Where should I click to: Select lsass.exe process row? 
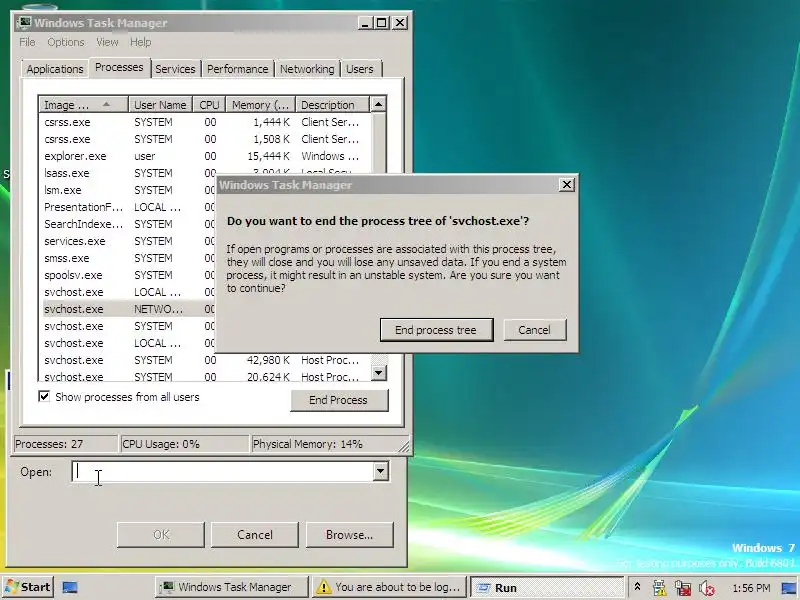click(128, 173)
